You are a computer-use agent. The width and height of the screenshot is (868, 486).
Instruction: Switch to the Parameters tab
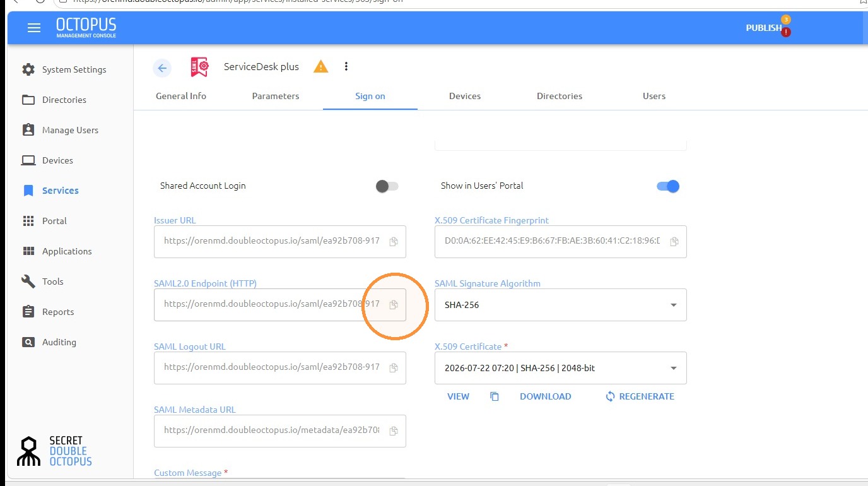[x=276, y=96]
